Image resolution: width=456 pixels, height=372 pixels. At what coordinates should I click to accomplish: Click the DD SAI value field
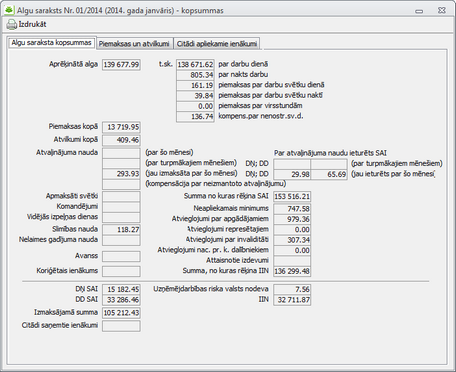[121, 300]
